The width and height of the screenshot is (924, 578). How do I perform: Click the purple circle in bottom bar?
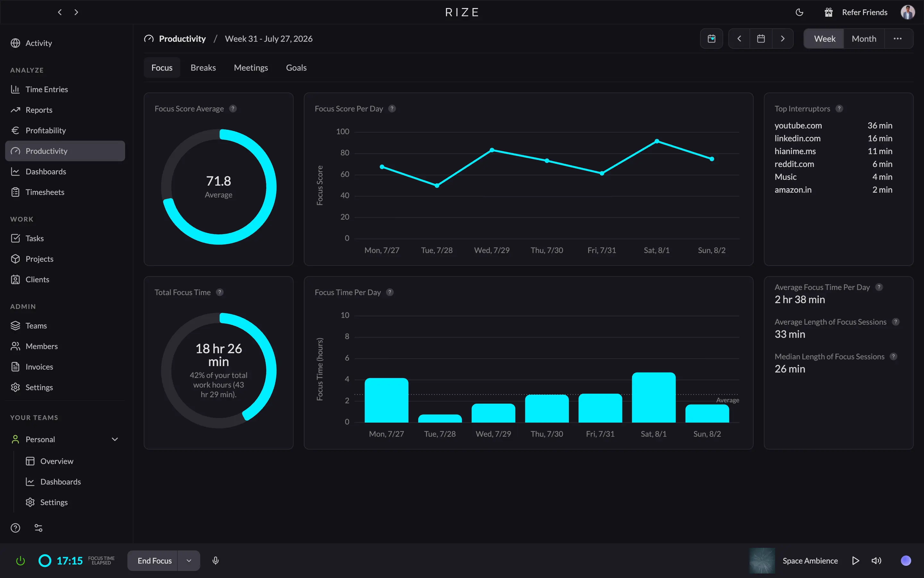906,561
